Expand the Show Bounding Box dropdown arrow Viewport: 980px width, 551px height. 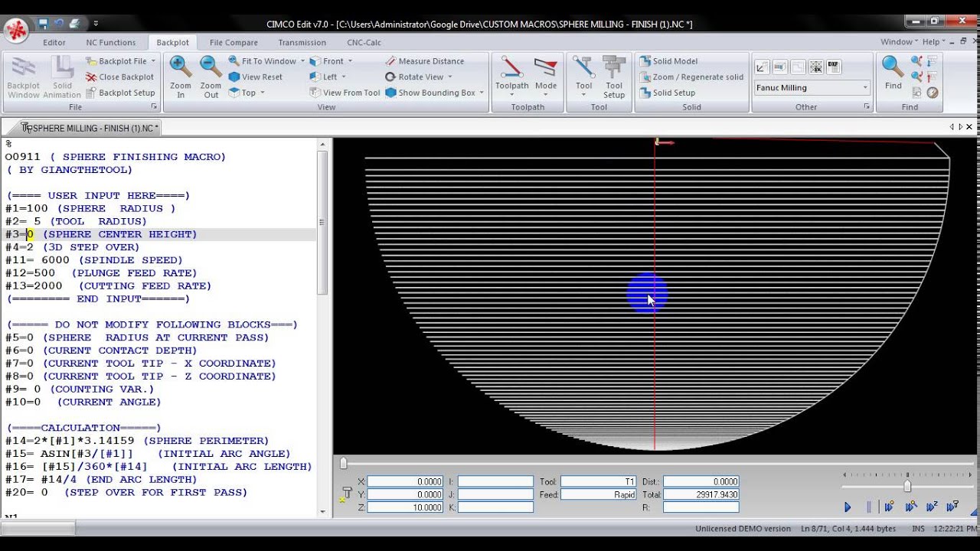pyautogui.click(x=482, y=93)
